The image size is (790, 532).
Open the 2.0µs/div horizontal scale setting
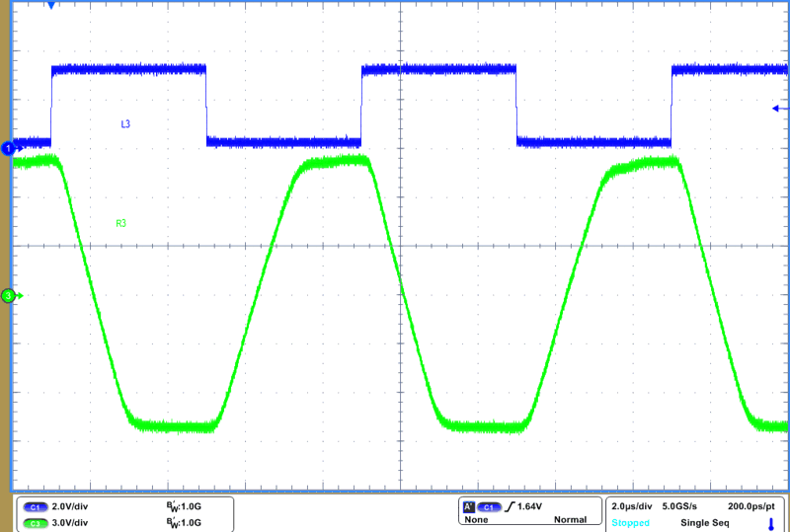[632, 506]
